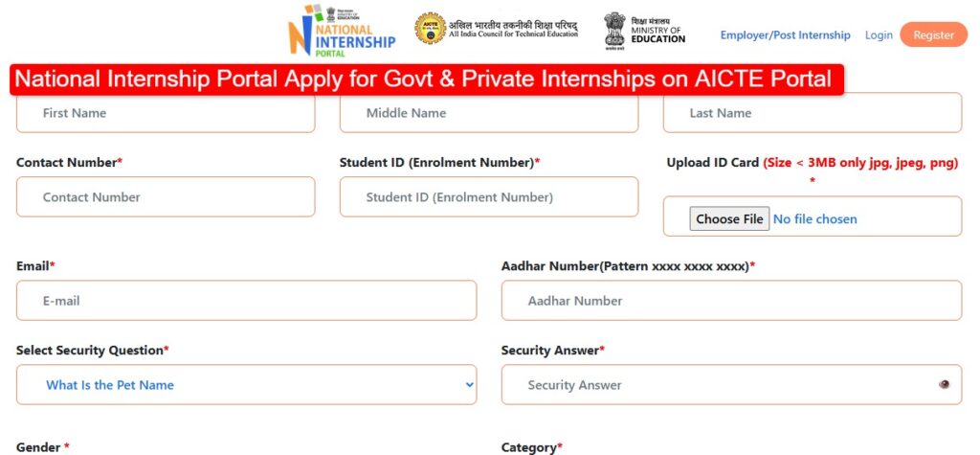
Task: Select the Last Name input box
Action: (812, 113)
